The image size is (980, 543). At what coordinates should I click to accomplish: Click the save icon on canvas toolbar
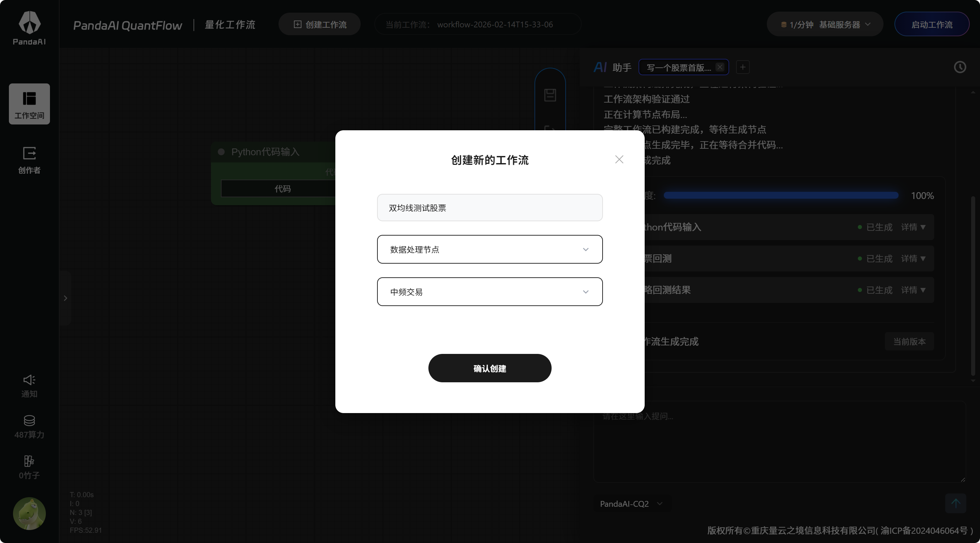[550, 95]
